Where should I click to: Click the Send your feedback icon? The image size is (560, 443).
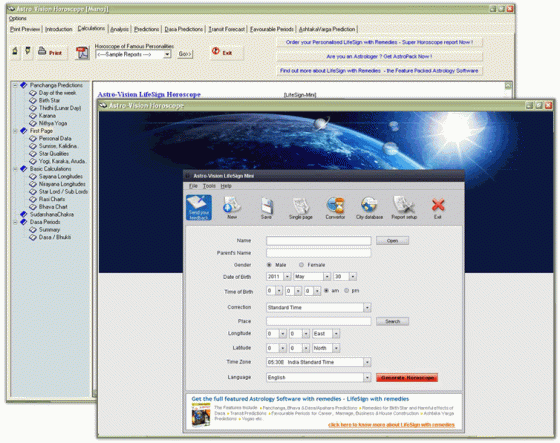pos(199,208)
